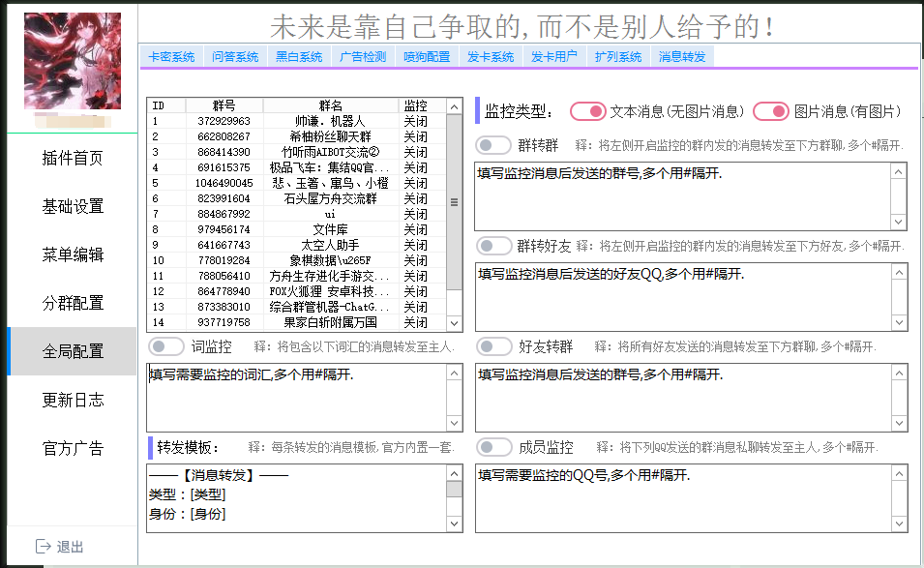Viewport: 924px width, 568px height.
Task: Click the 退出 logout icon
Action: pyautogui.click(x=43, y=547)
